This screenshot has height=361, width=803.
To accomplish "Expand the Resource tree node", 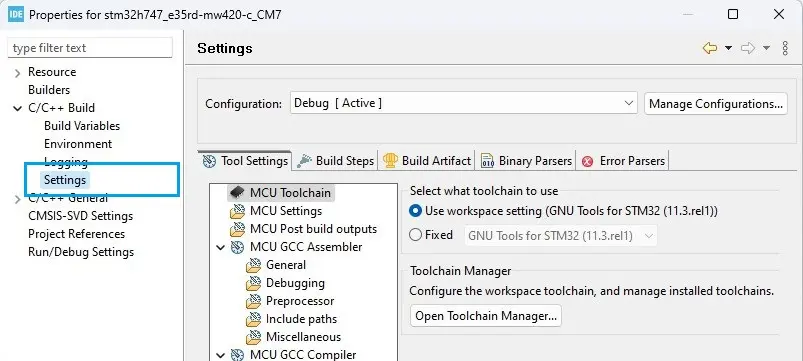I will (18, 73).
